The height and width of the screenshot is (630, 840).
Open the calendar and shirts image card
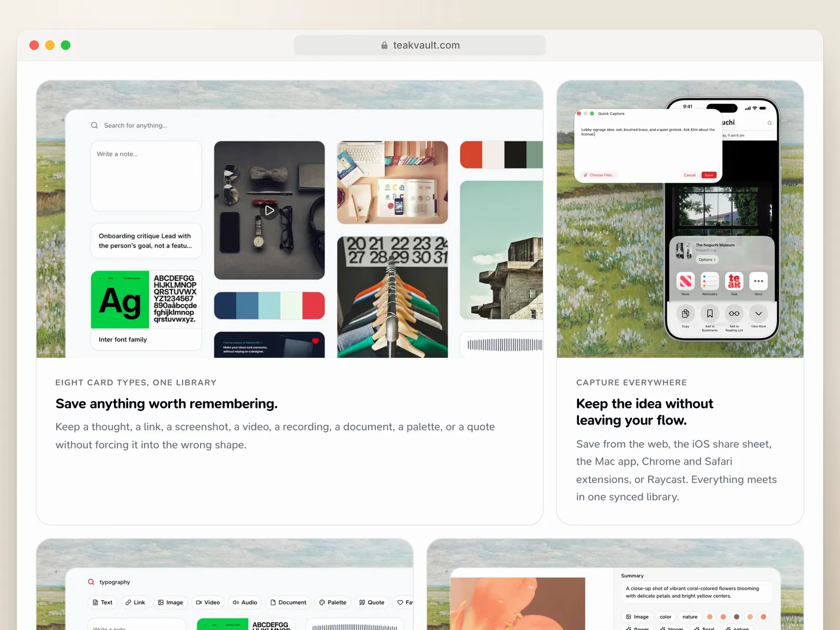(392, 297)
